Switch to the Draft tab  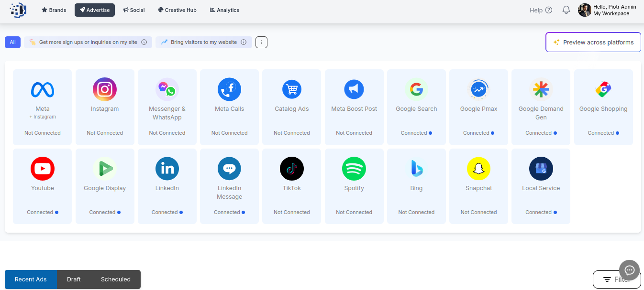pyautogui.click(x=74, y=279)
